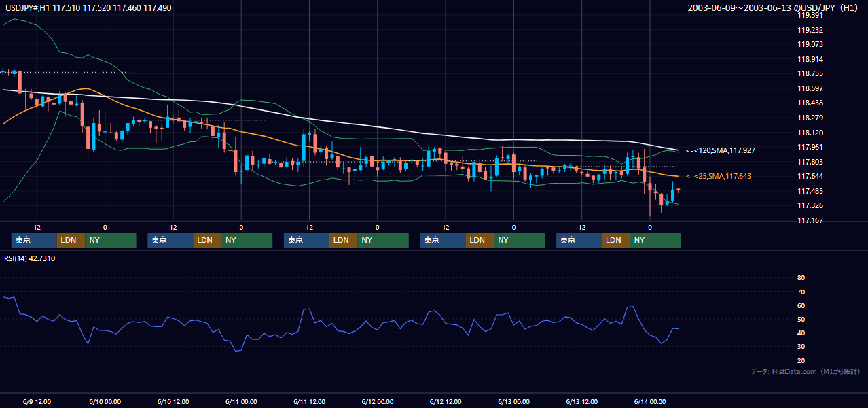The image size is (868, 408).
Task: Click the 6/14 00:00 date label
Action: point(650,401)
